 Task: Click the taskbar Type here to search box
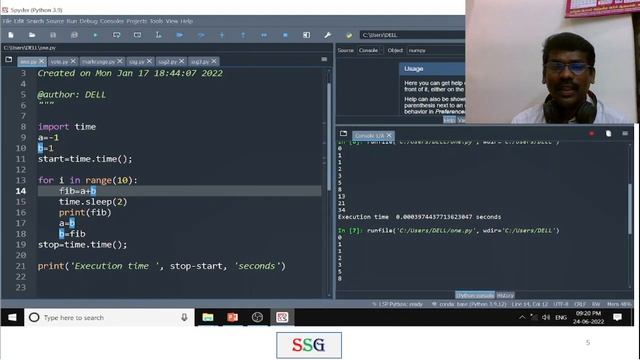pos(109,317)
